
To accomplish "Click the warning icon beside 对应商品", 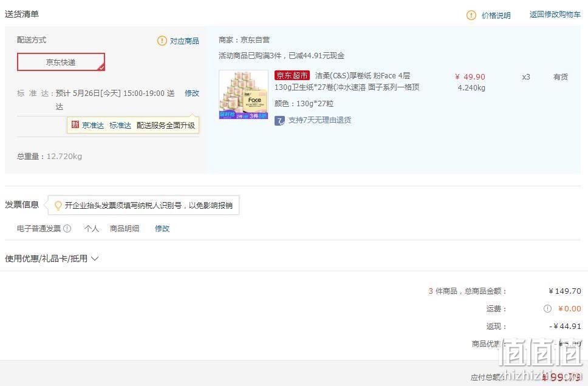I will pyautogui.click(x=162, y=41).
